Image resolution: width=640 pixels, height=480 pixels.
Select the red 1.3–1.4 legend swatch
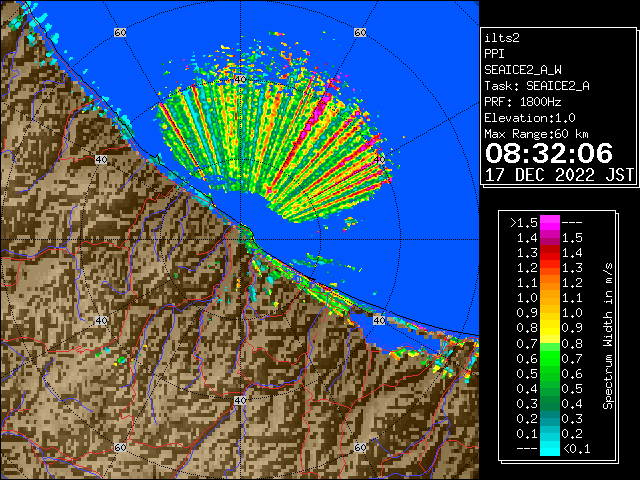point(550,253)
